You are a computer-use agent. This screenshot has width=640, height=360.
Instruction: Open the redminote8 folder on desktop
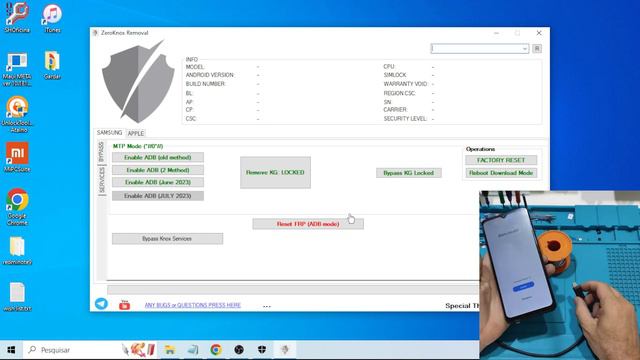[x=17, y=251]
